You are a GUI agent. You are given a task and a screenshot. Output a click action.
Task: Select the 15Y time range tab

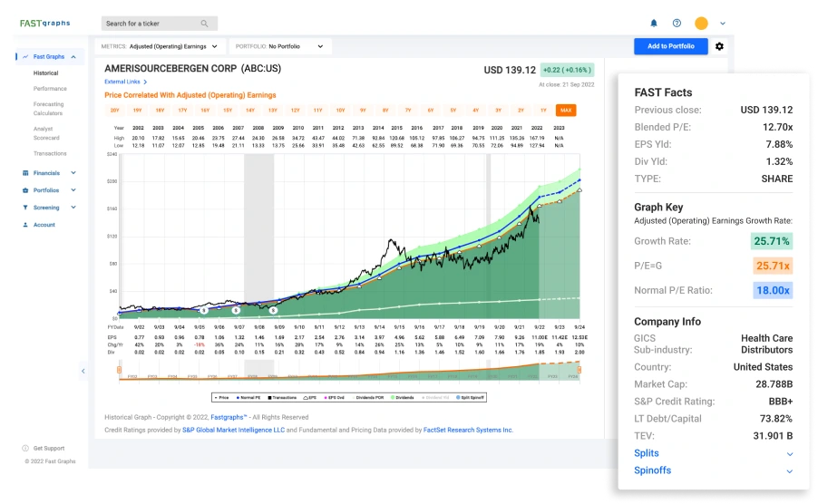tap(228, 110)
